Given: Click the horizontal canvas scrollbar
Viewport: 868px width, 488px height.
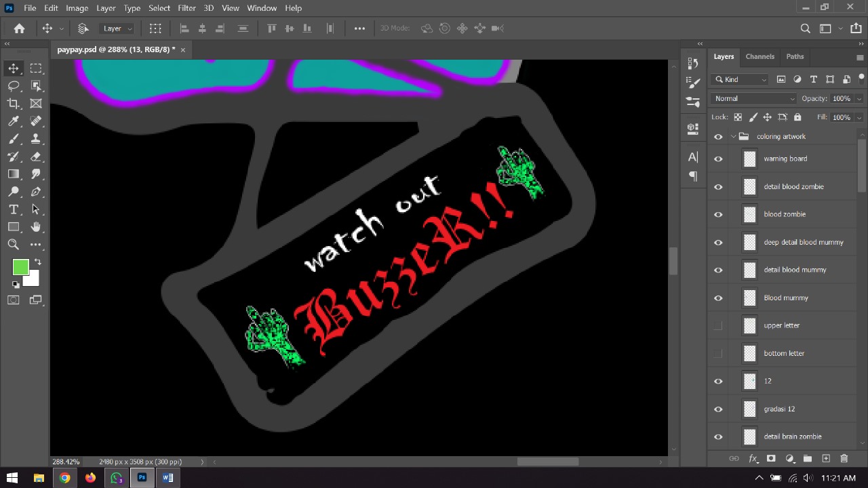Looking at the screenshot, I should click(548, 462).
